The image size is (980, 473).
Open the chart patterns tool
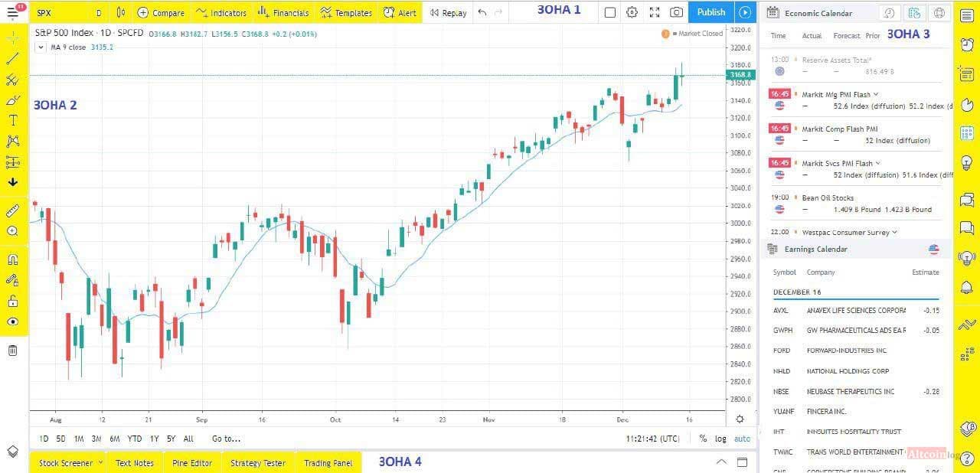(x=13, y=141)
